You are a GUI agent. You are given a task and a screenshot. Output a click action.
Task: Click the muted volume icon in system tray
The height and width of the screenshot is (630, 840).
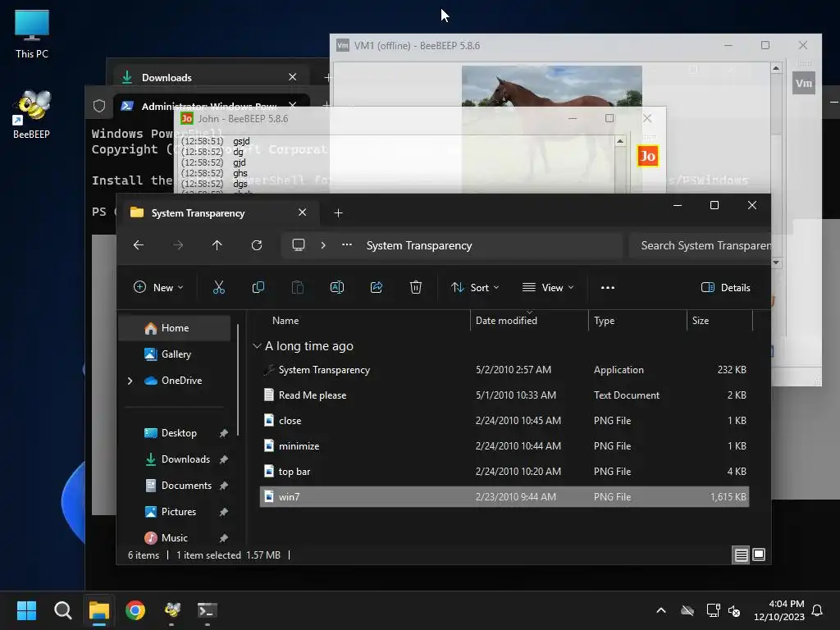(734, 610)
